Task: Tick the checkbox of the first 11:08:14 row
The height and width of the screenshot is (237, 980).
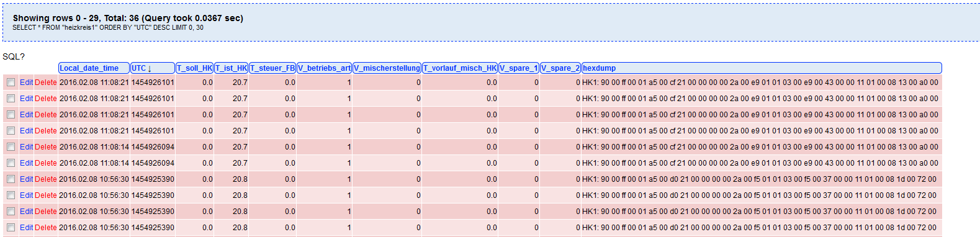Action: [x=11, y=147]
